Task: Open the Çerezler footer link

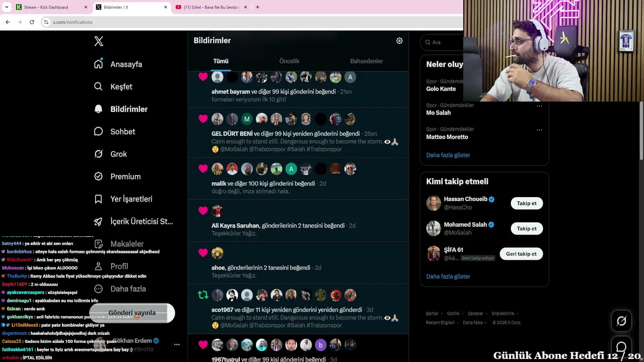Action: coord(475,314)
